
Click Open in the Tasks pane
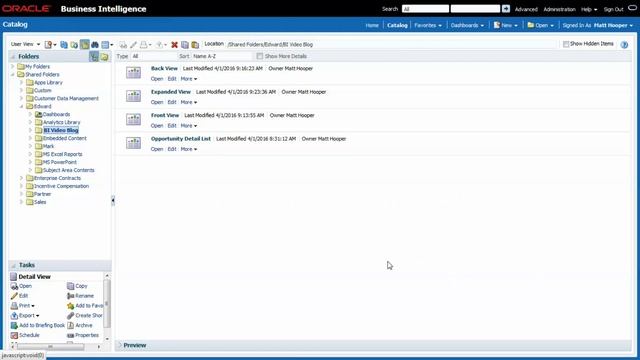coord(21,286)
